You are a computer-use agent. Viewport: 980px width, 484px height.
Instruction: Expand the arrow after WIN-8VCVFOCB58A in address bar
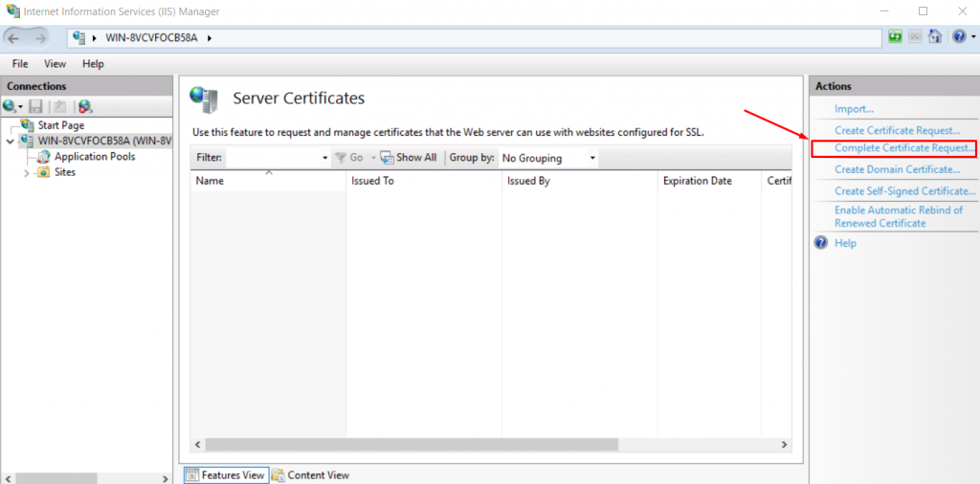tap(210, 38)
